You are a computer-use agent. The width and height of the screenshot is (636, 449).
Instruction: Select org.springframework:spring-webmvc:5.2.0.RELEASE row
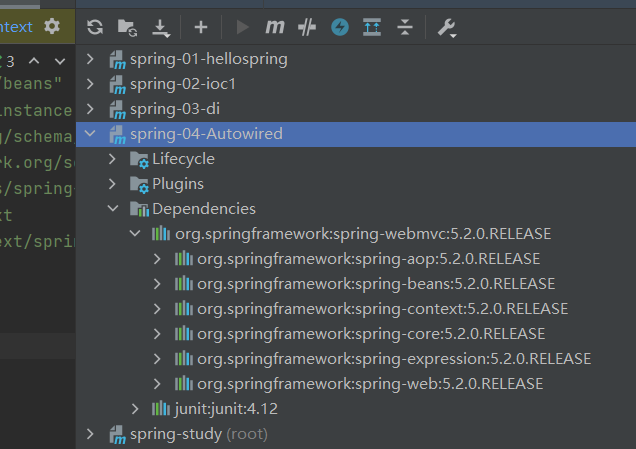click(356, 234)
